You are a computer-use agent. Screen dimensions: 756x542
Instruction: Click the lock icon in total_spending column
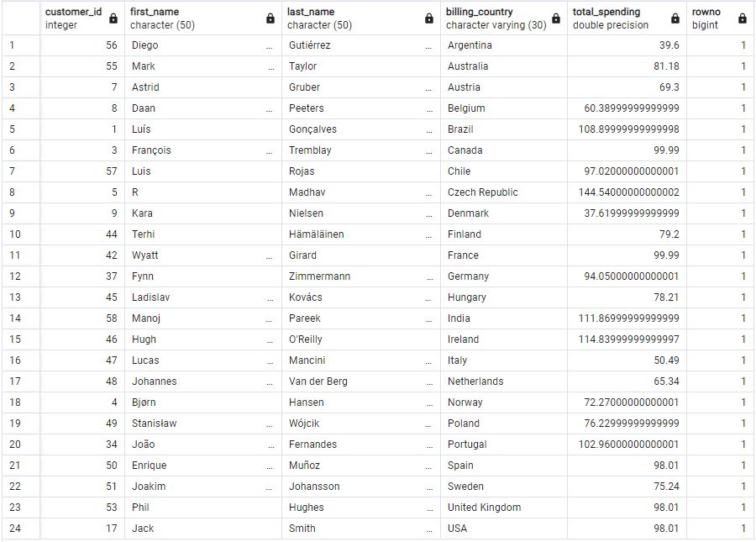[675, 18]
